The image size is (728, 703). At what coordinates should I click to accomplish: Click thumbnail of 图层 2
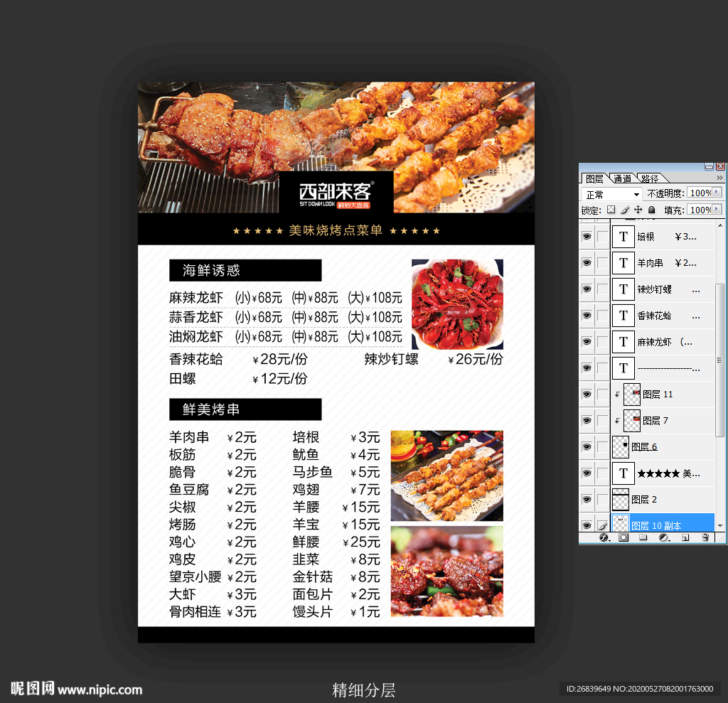(621, 500)
